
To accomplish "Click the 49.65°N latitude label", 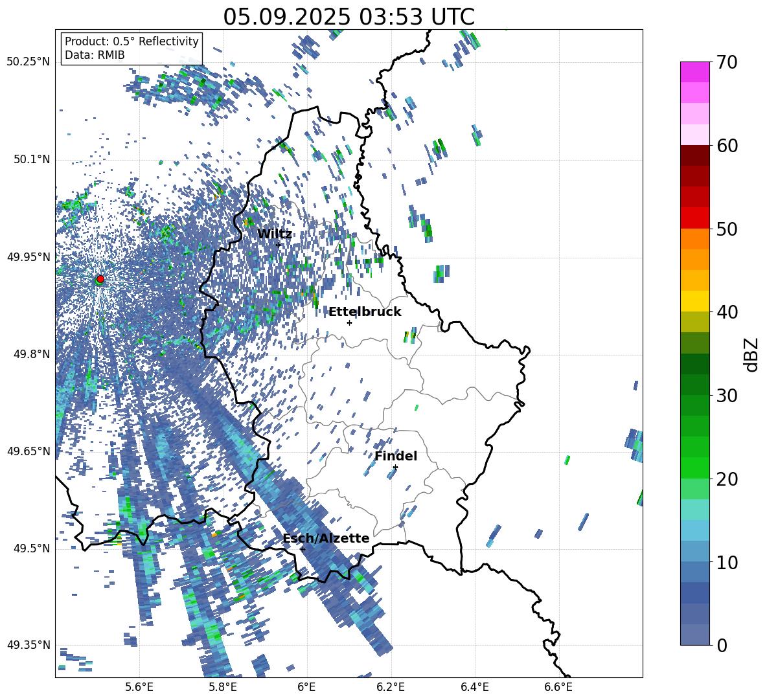I will tap(29, 451).
